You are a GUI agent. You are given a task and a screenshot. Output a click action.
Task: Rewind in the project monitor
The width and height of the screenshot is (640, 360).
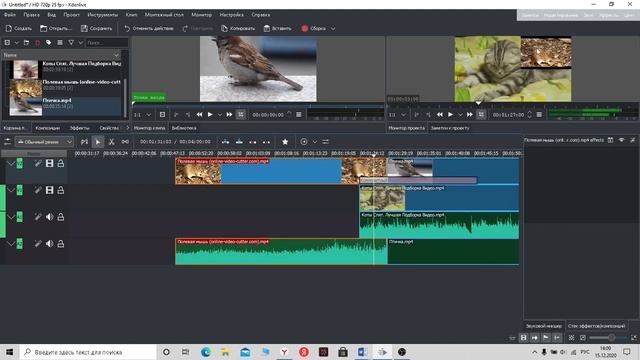coord(440,115)
